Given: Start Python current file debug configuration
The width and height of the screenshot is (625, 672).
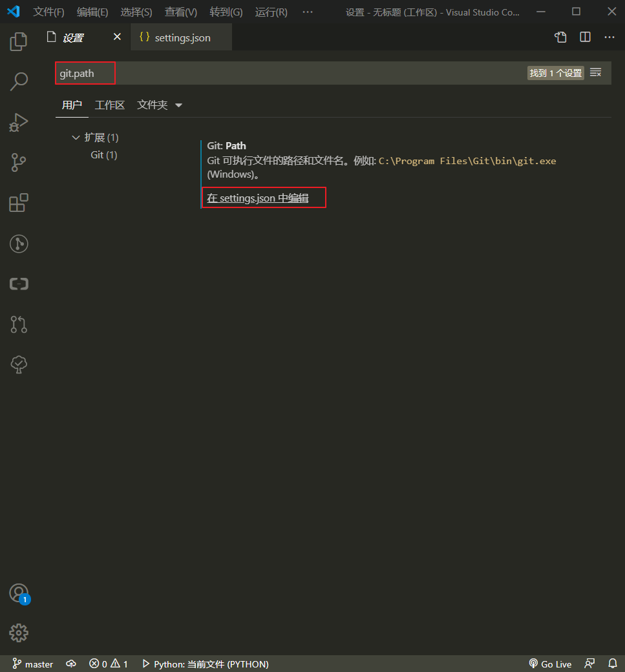Looking at the screenshot, I should pos(206,664).
